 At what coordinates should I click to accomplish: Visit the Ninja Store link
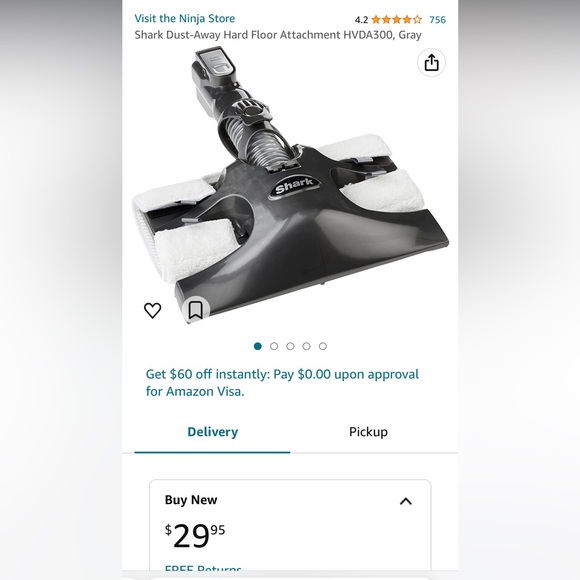coord(185,18)
